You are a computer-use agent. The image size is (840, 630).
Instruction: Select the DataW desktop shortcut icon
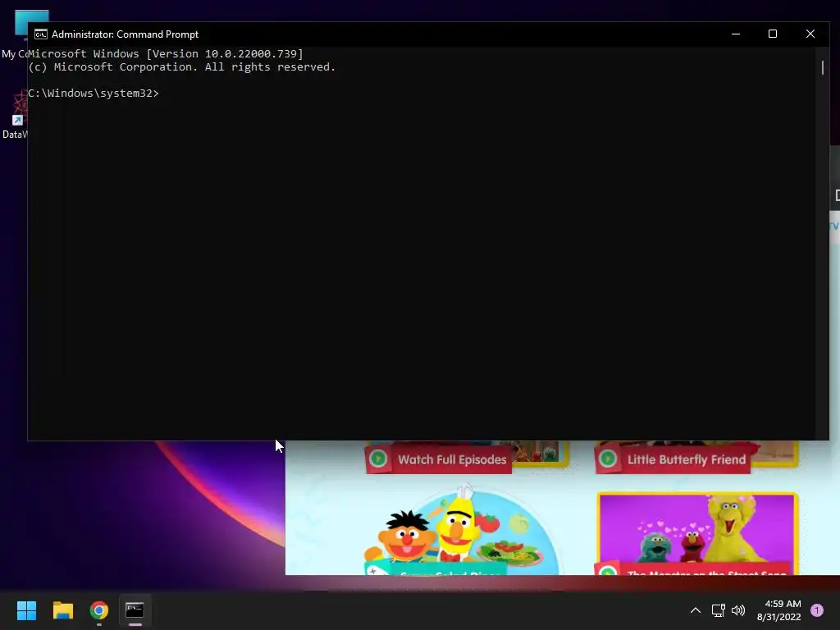coord(15,115)
